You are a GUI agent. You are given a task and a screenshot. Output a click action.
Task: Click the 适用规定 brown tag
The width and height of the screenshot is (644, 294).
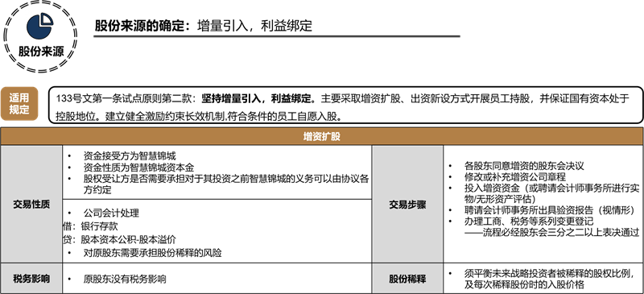coord(19,104)
